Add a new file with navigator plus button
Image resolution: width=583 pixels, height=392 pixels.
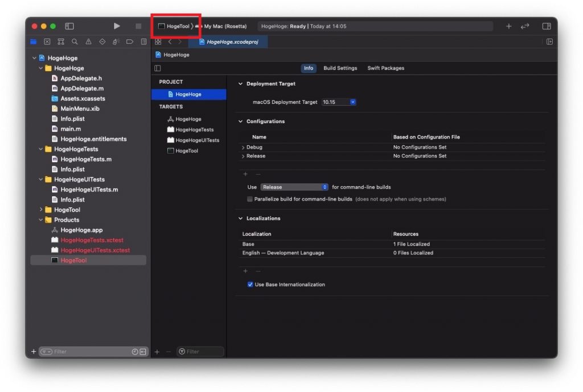tap(34, 352)
